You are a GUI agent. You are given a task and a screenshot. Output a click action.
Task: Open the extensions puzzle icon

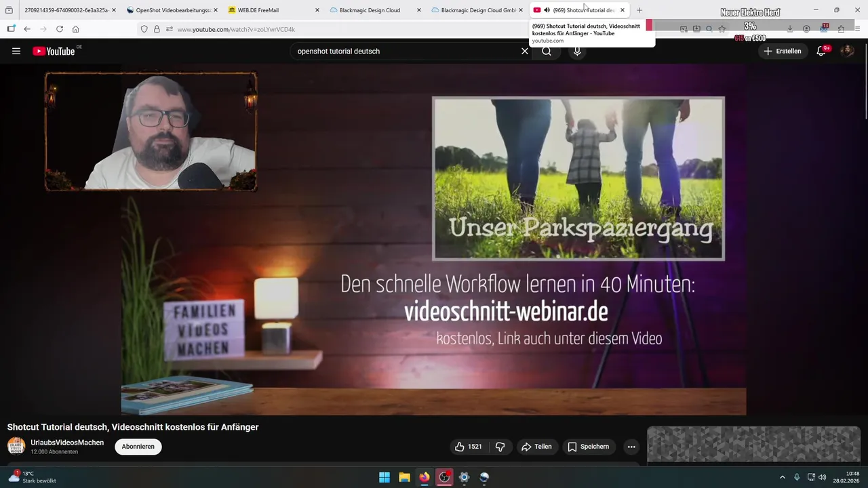tap(841, 29)
